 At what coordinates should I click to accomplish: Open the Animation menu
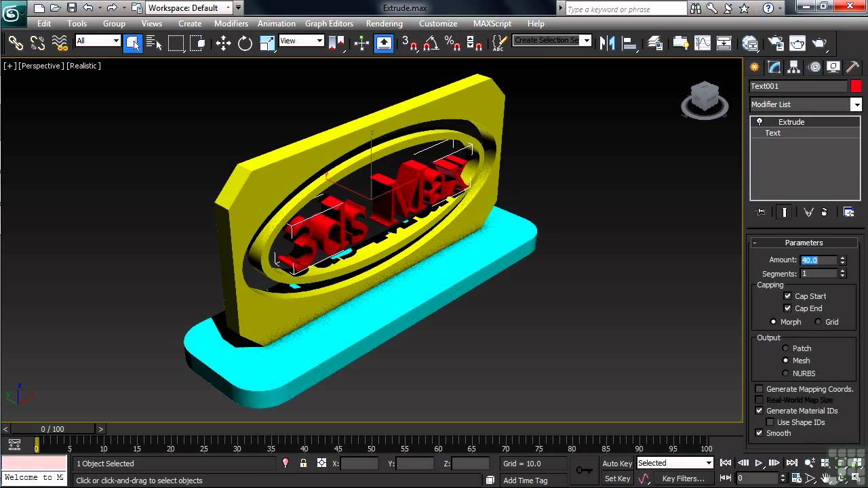pos(277,24)
